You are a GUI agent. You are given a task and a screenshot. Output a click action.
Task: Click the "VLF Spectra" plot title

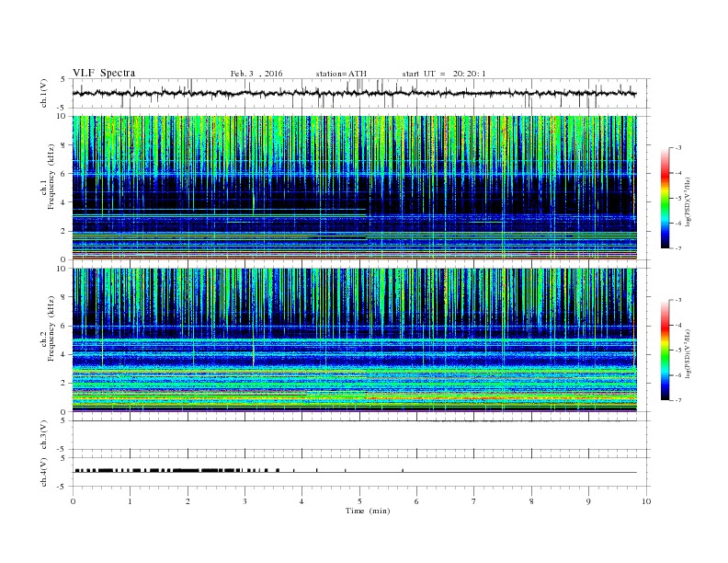click(104, 73)
